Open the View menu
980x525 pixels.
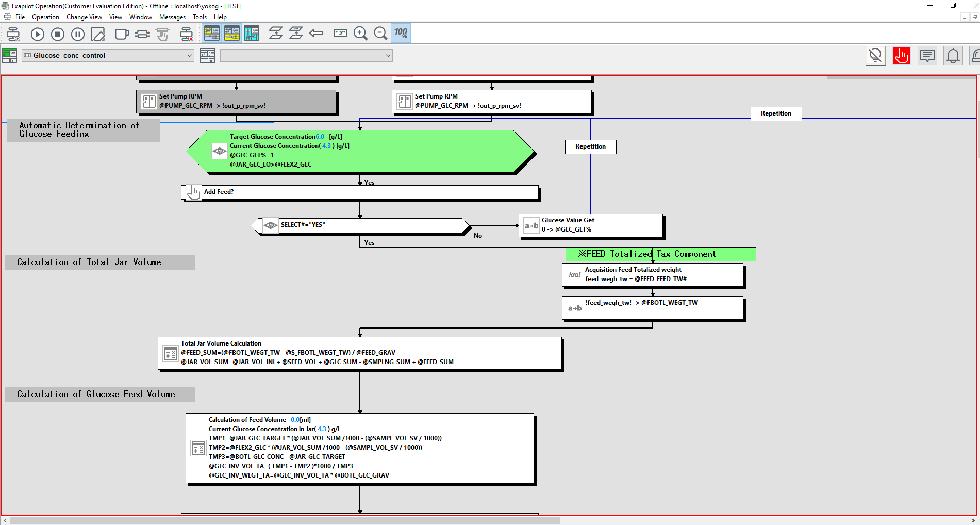(115, 17)
